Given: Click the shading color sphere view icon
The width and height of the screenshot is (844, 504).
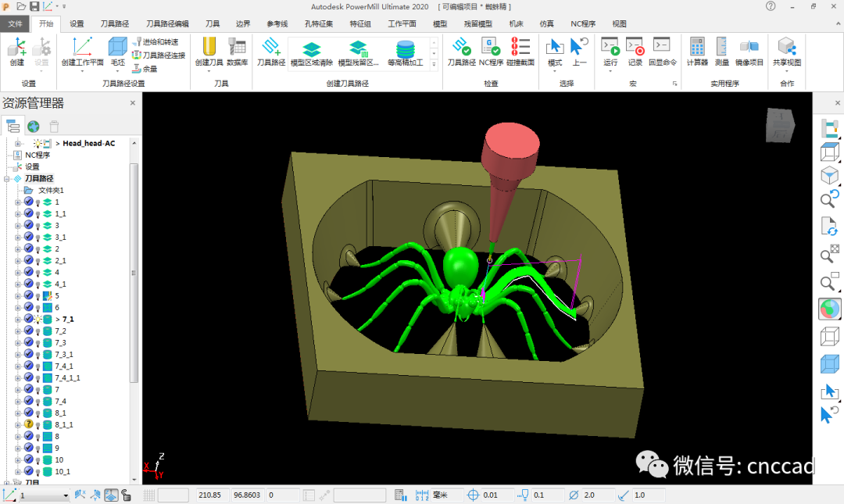Looking at the screenshot, I should pyautogui.click(x=828, y=309).
